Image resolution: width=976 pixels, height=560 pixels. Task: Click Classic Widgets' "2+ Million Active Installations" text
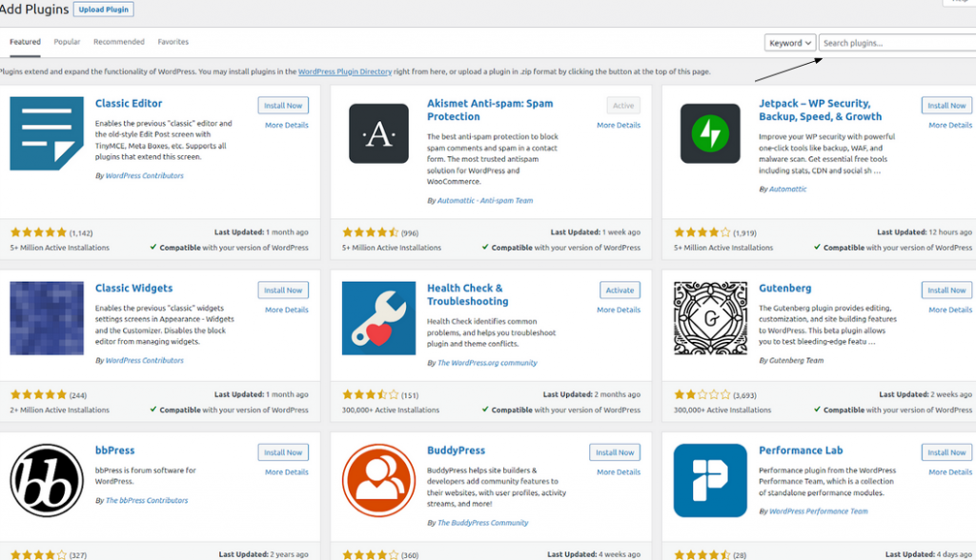[x=60, y=410]
